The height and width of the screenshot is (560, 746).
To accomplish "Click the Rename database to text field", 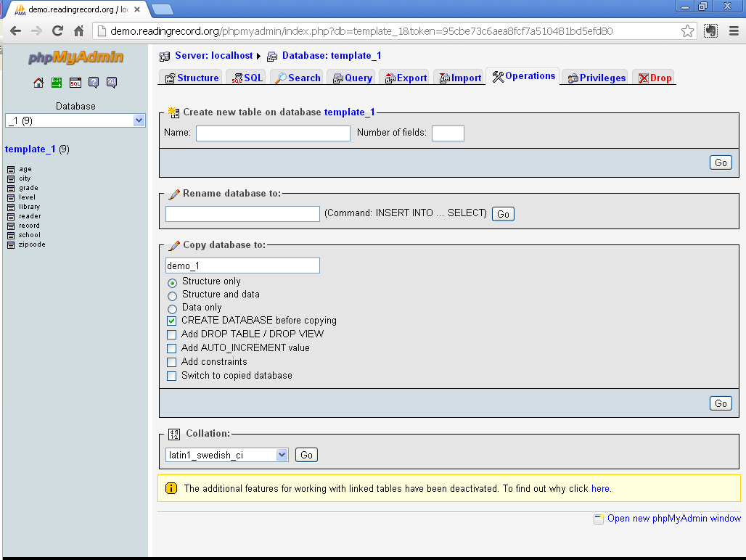I will pyautogui.click(x=242, y=214).
